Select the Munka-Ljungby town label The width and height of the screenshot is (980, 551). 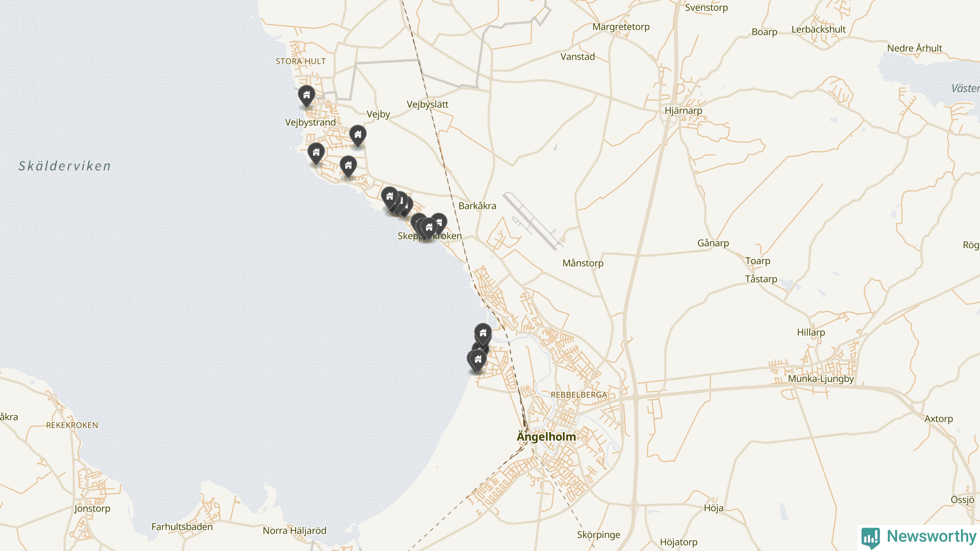click(x=821, y=379)
